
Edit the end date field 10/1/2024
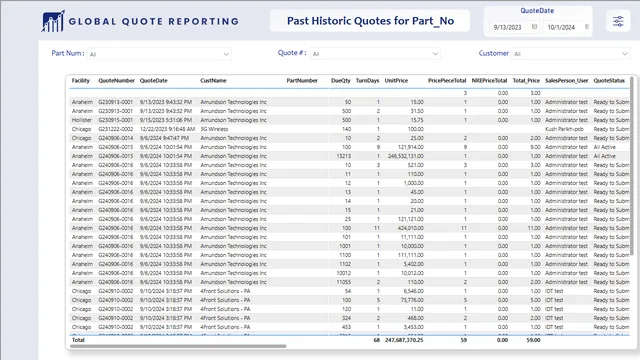pyautogui.click(x=561, y=27)
